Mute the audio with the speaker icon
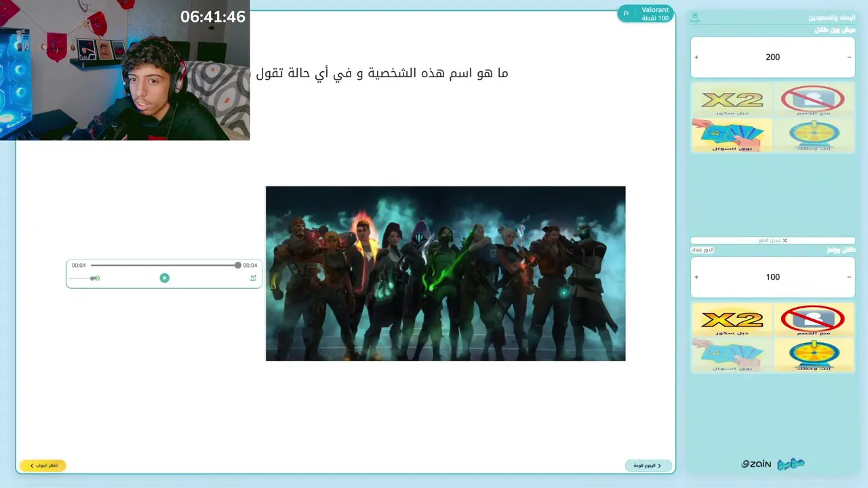868x488 pixels. (x=96, y=278)
